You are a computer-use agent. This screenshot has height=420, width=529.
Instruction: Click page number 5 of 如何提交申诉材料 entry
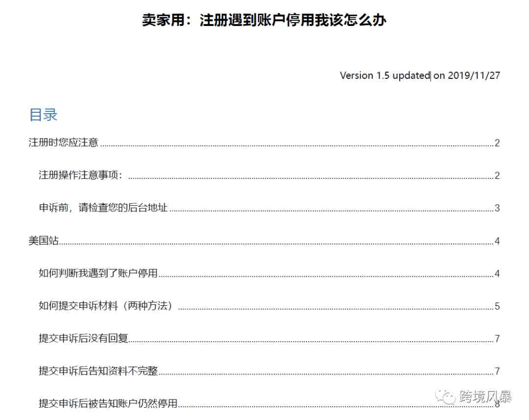[497, 306]
